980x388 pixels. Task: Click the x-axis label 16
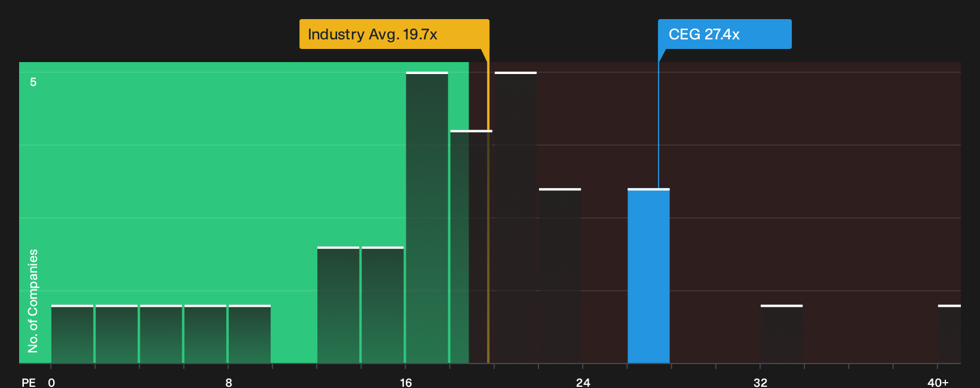pyautogui.click(x=406, y=383)
